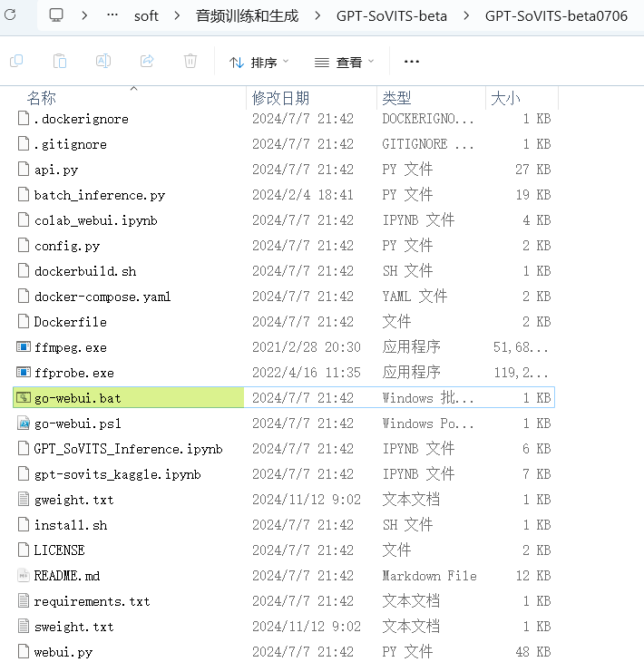Expand the chevron after GPT-SoVITS-beta breadcrumb

click(466, 15)
